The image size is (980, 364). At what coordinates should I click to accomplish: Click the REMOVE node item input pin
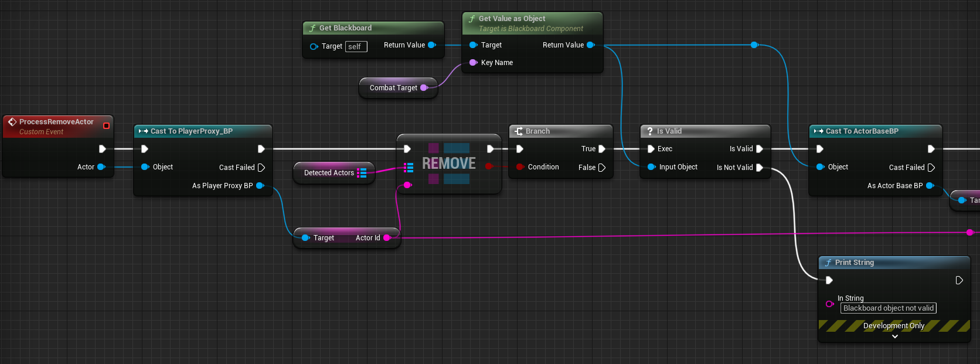click(407, 185)
